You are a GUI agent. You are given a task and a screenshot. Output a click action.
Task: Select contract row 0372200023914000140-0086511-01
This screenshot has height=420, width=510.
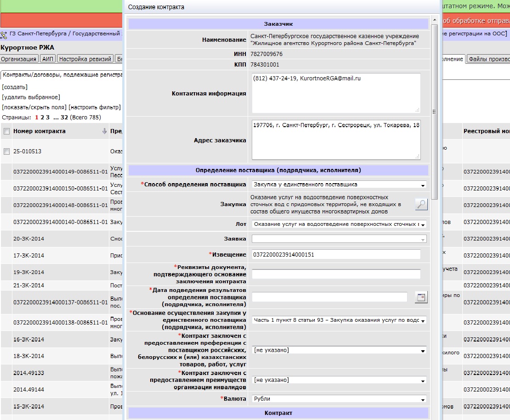61,222
